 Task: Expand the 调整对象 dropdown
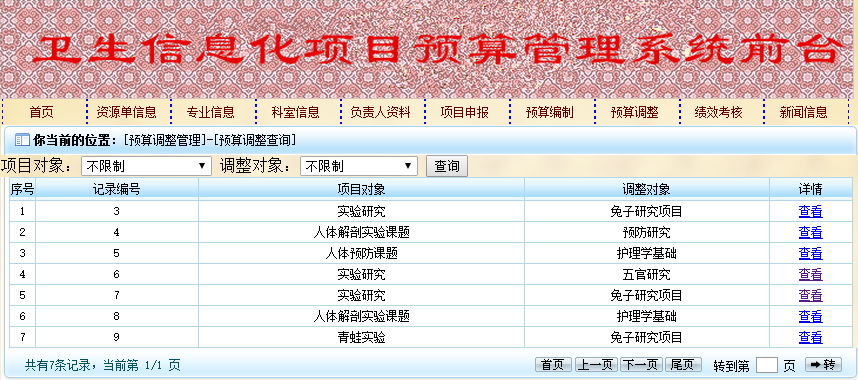point(358,166)
